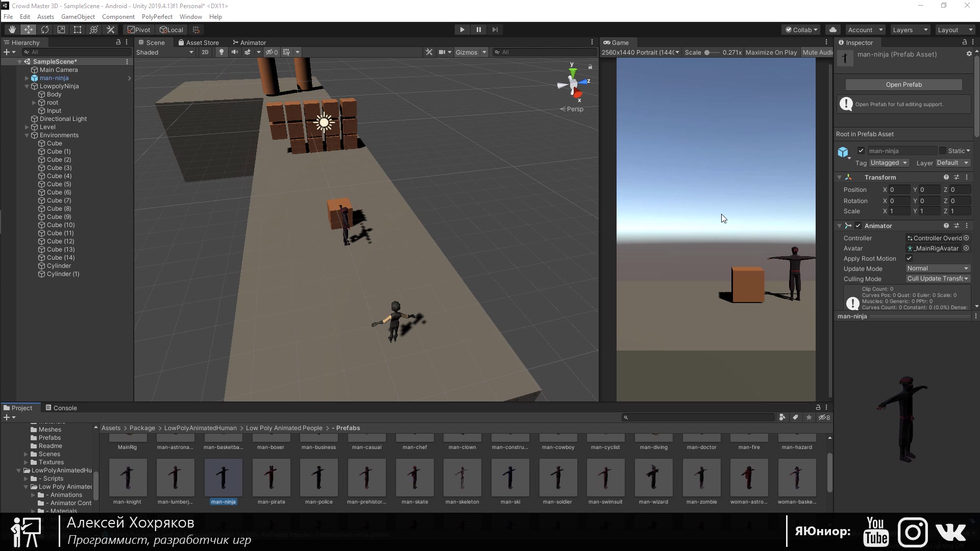Screen dimensions: 980x551
Task: Open the GameObject menu
Action: (x=78, y=16)
